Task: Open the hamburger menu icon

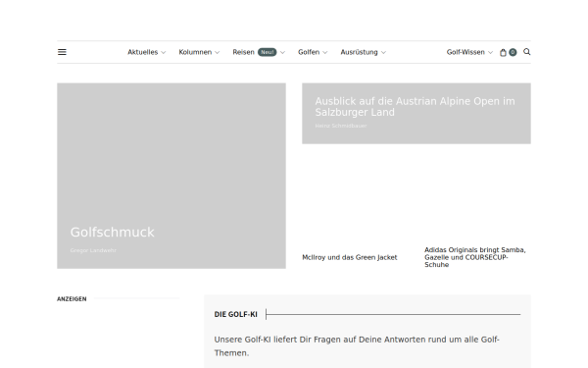Action: [62, 52]
